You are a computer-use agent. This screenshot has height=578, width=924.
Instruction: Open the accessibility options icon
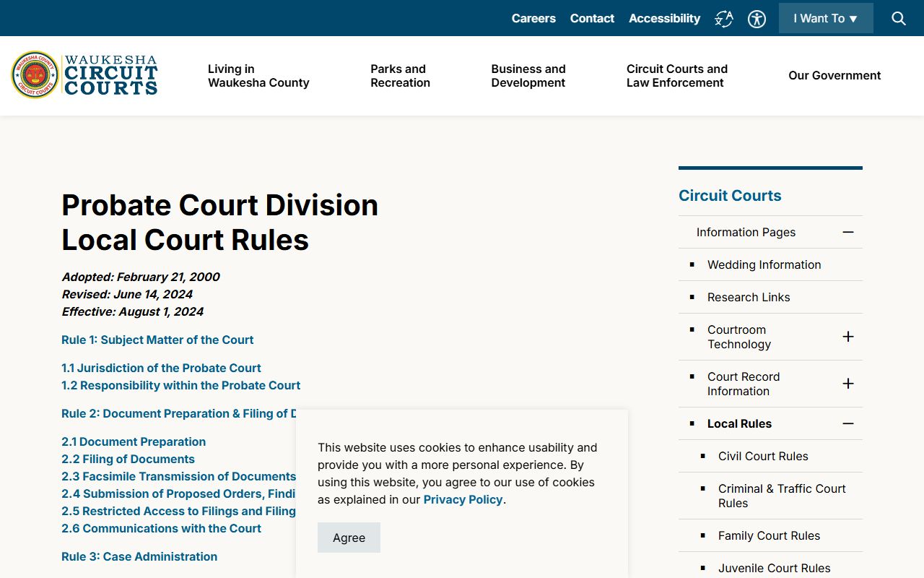tap(757, 19)
